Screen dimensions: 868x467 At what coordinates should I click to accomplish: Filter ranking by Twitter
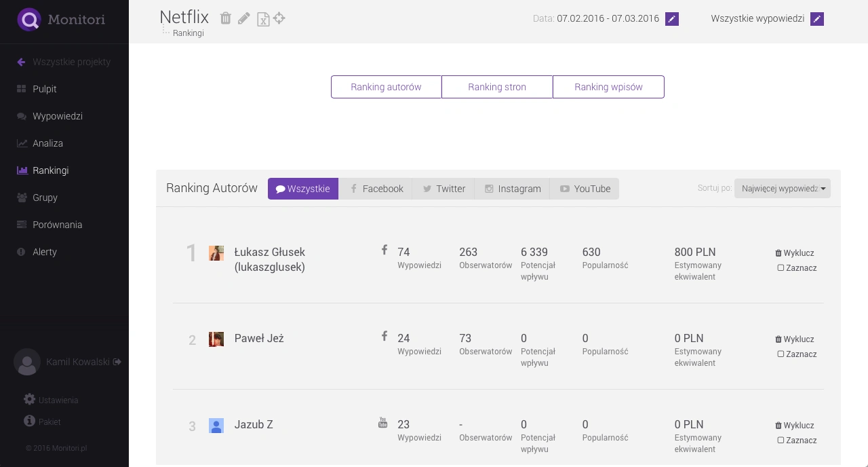coord(443,189)
